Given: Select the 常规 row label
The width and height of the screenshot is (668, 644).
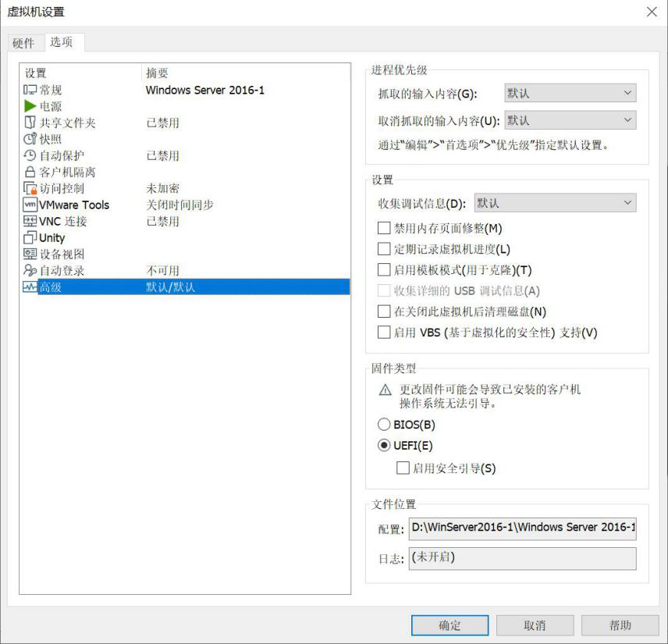Looking at the screenshot, I should point(51,90).
